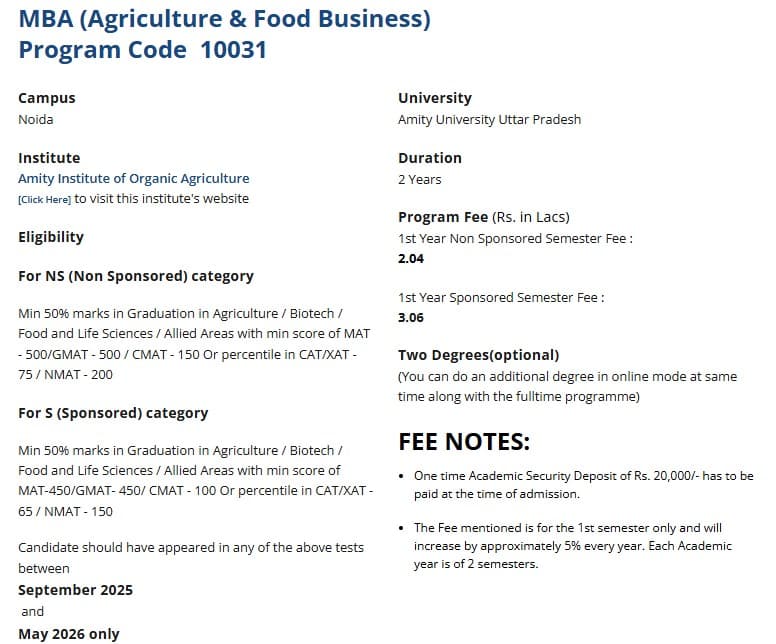Click the Two Degrees(optional) heading
The image size is (776, 644).
coord(479,355)
